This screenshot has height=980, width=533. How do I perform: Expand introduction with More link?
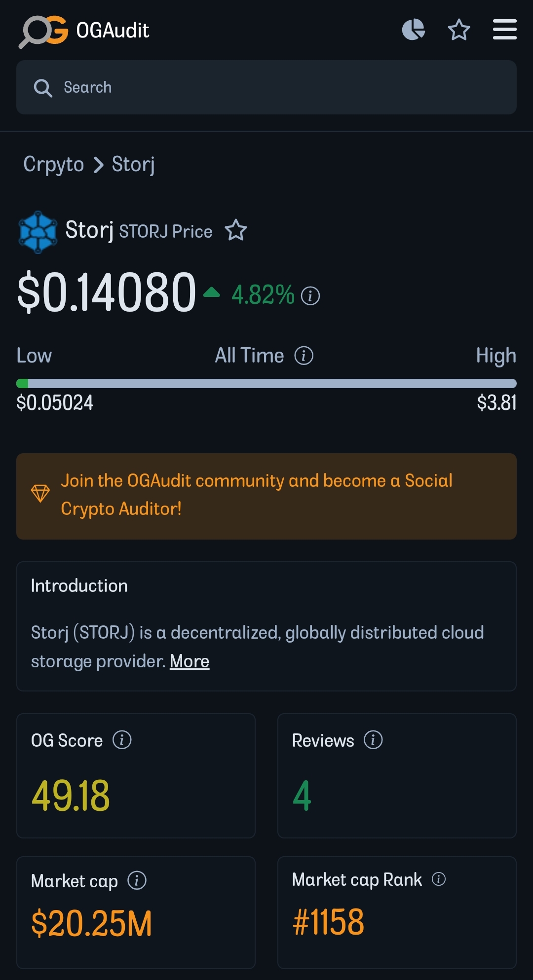tap(190, 661)
